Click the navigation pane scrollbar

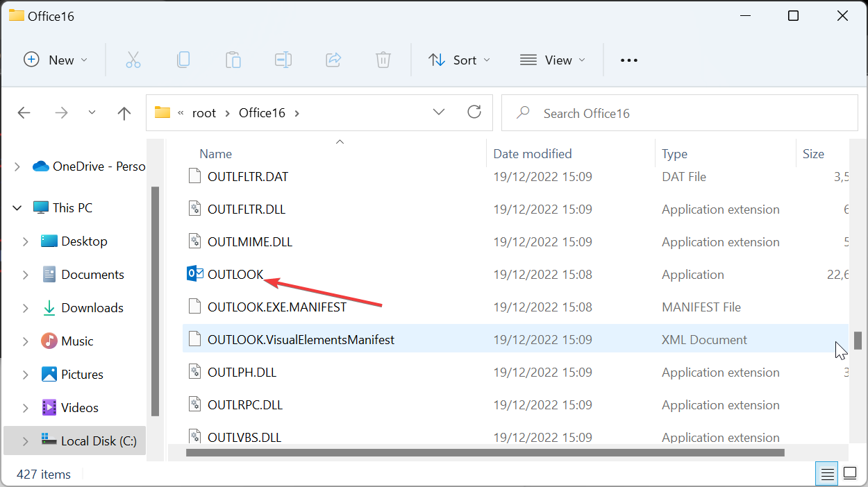[156, 301]
